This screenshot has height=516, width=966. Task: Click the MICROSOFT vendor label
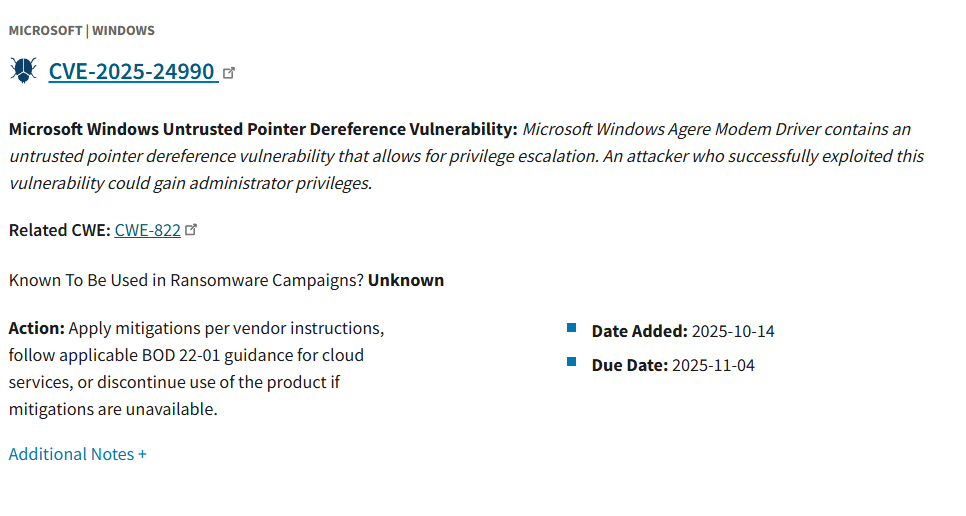pyautogui.click(x=45, y=31)
